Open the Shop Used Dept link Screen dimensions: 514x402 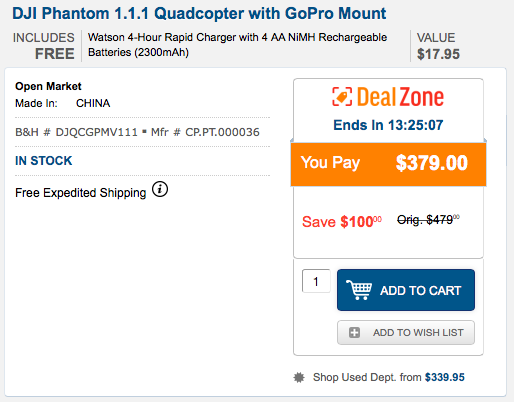point(367,377)
